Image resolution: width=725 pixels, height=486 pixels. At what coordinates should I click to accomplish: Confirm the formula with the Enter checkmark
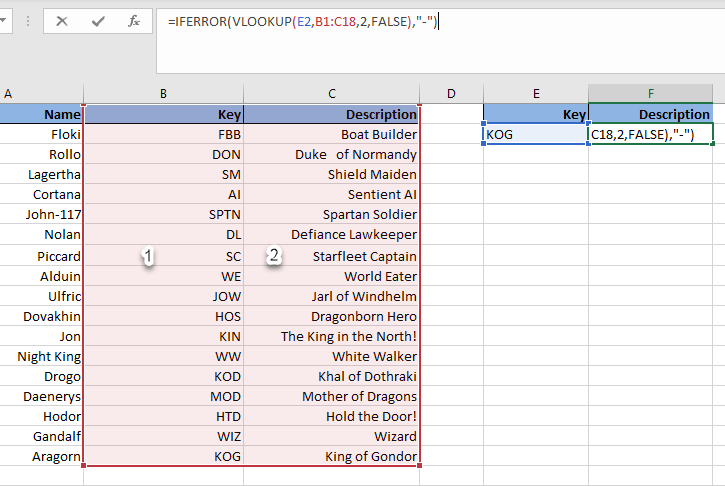click(x=98, y=21)
